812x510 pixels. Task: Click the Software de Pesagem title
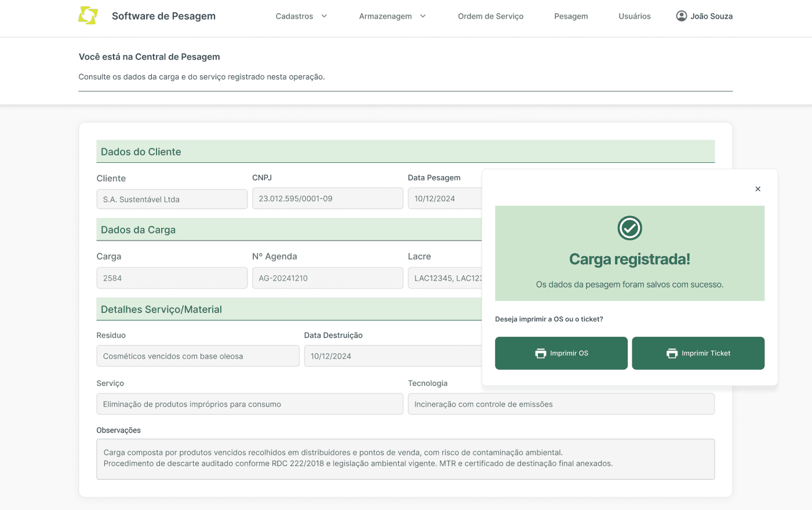pyautogui.click(x=163, y=16)
